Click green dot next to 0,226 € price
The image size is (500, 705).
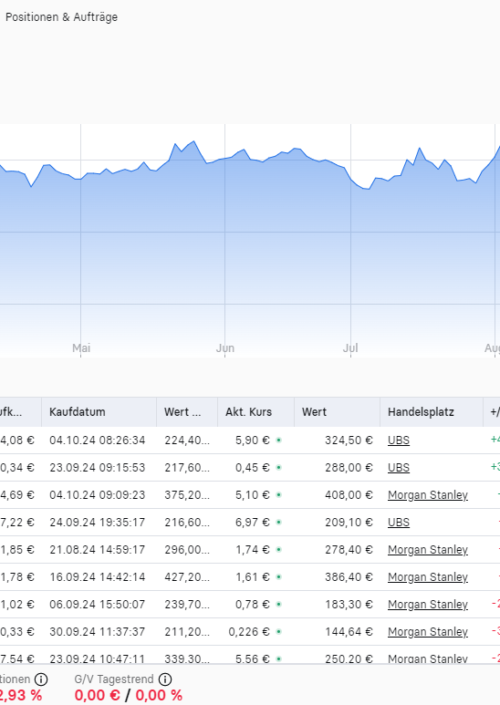tap(278, 632)
